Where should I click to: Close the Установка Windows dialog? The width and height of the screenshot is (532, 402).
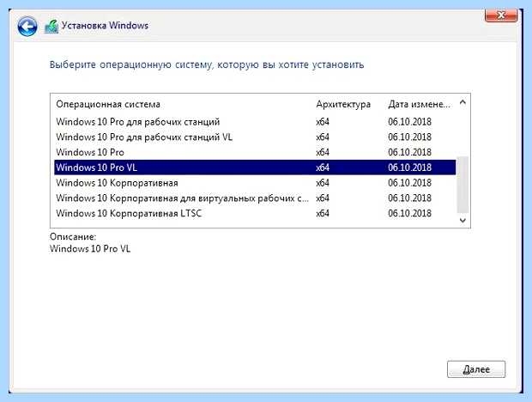[x=501, y=15]
